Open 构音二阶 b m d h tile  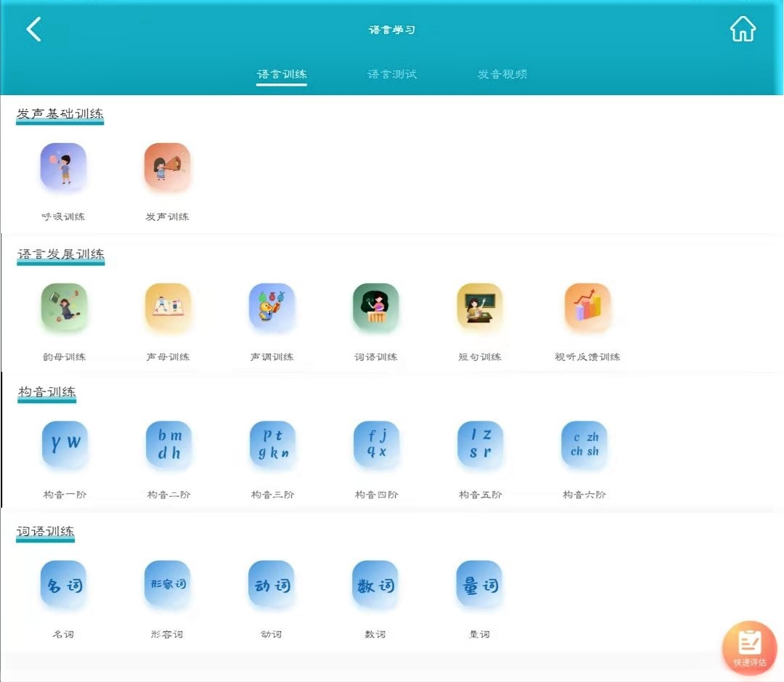click(168, 444)
